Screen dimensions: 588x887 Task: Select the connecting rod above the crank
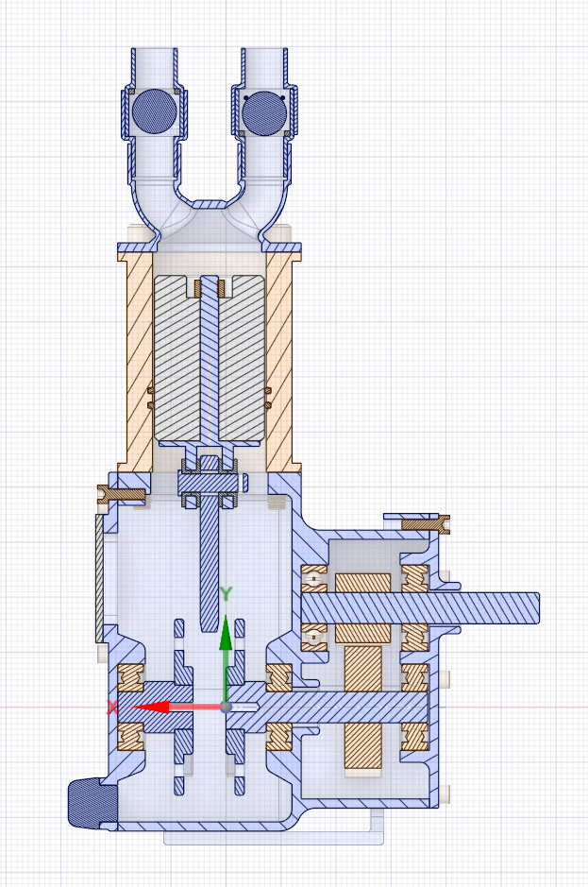[210, 563]
